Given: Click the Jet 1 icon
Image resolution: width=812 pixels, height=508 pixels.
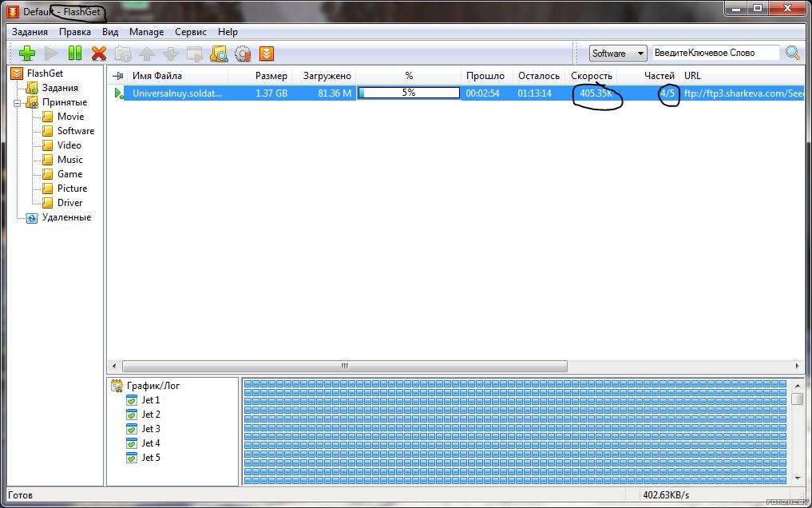Looking at the screenshot, I should coord(132,400).
